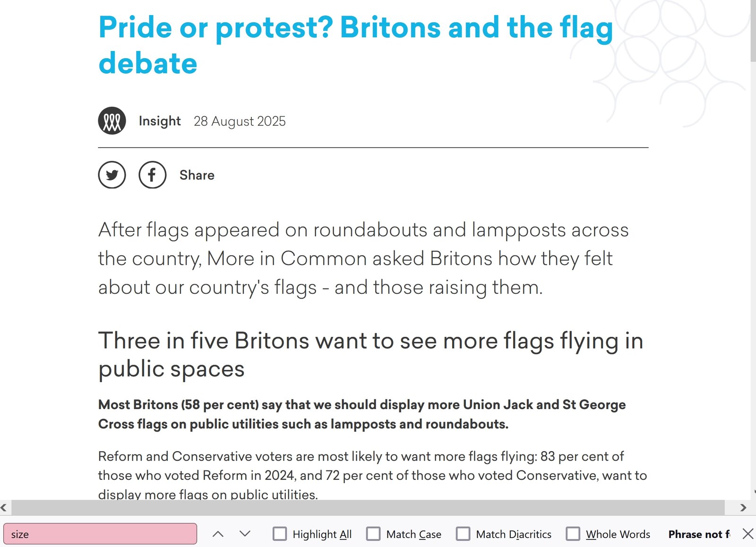This screenshot has height=547, width=756.
Task: Go to previous find match arrow
Action: pos(218,534)
